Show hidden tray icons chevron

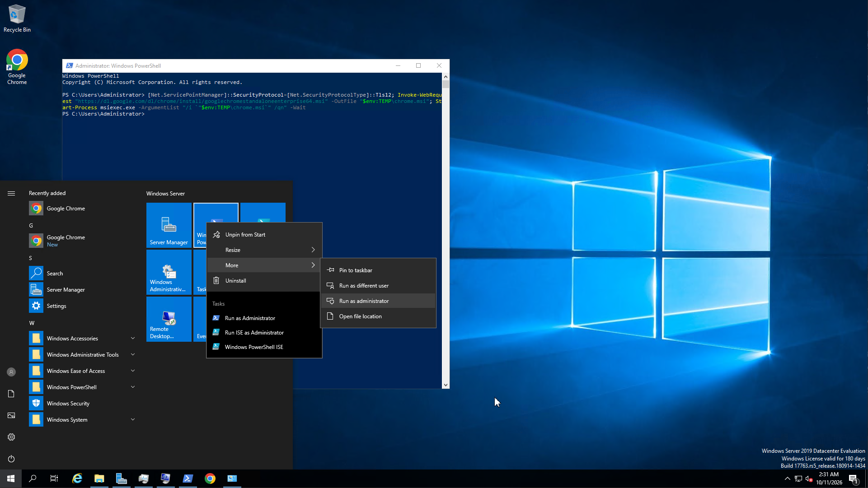pyautogui.click(x=788, y=479)
